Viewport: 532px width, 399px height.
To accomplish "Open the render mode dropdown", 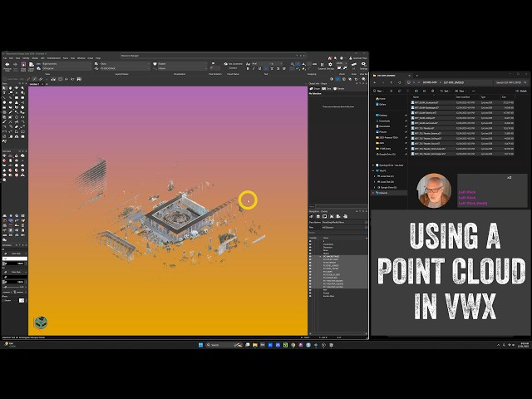I will click(180, 63).
